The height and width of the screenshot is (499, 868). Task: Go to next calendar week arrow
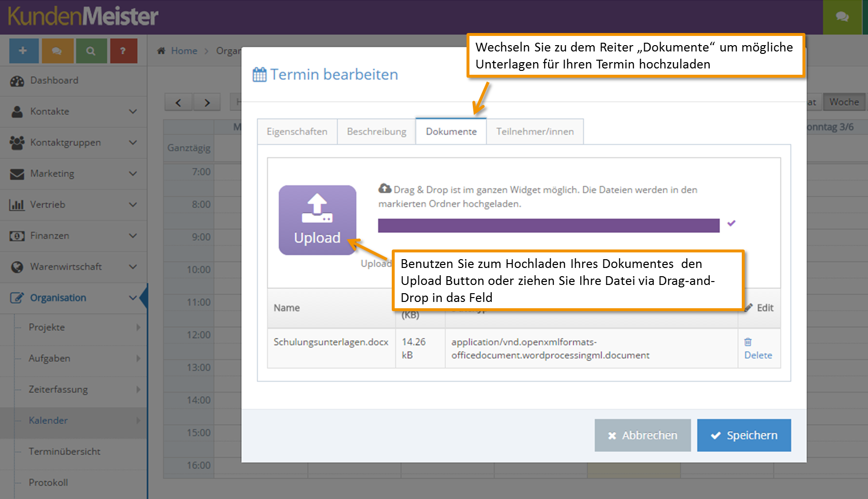207,102
